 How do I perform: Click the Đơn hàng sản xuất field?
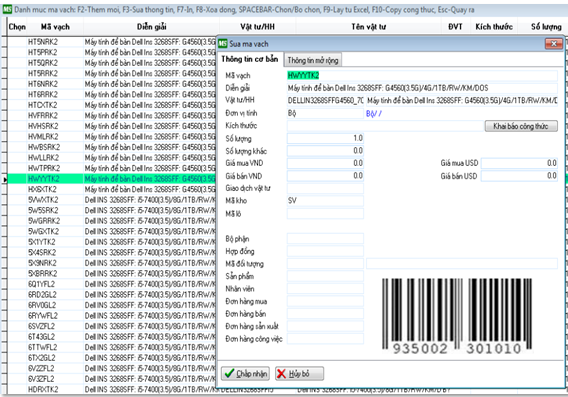pyautogui.click(x=325, y=326)
